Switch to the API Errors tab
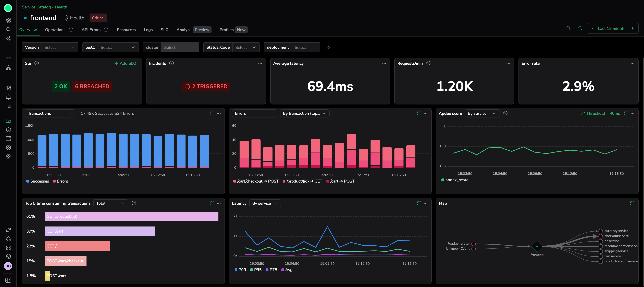This screenshot has width=644, height=287. click(x=91, y=30)
